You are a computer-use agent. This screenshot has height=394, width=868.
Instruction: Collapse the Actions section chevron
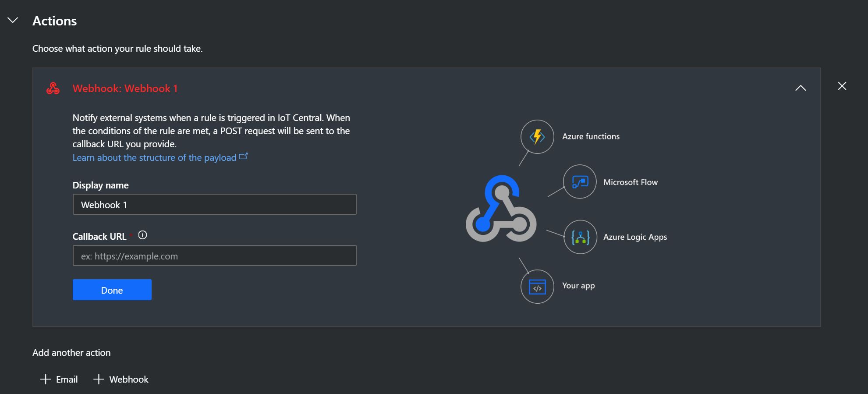tap(13, 20)
